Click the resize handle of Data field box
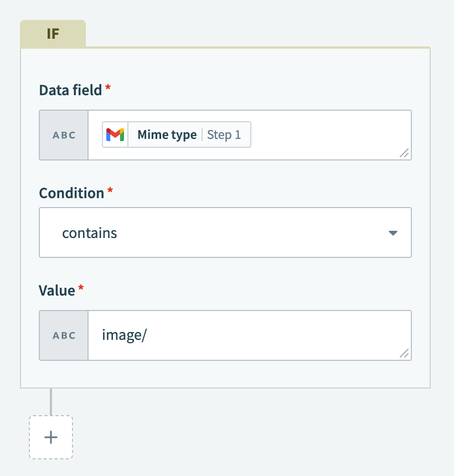The width and height of the screenshot is (454, 476). point(405,153)
